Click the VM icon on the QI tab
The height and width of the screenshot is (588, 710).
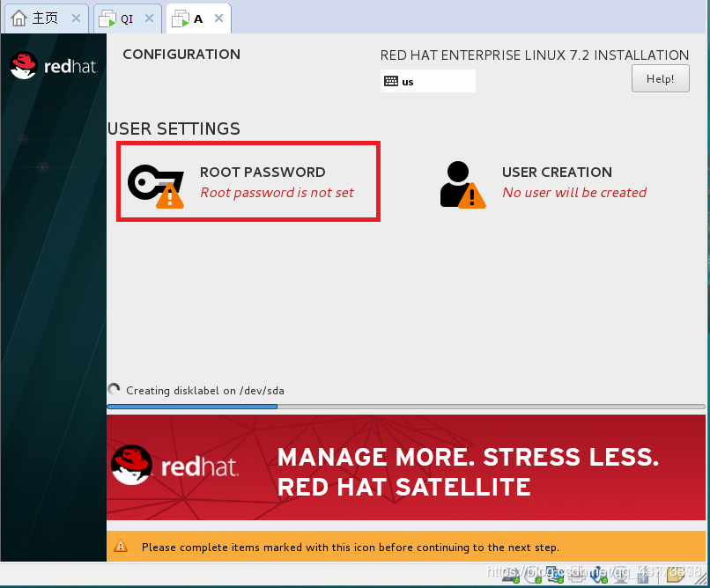pyautogui.click(x=107, y=18)
